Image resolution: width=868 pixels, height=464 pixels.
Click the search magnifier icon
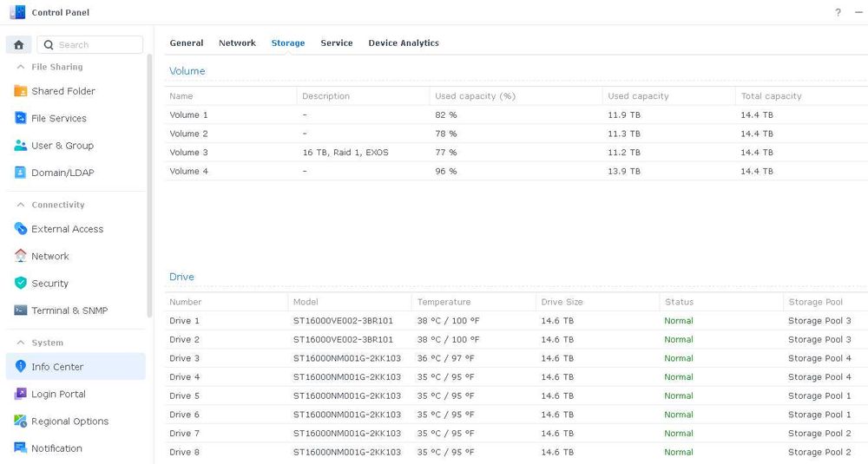49,45
